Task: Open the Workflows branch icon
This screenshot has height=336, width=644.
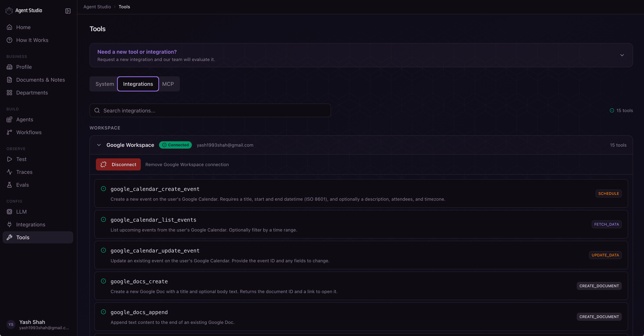Action: pos(9,132)
